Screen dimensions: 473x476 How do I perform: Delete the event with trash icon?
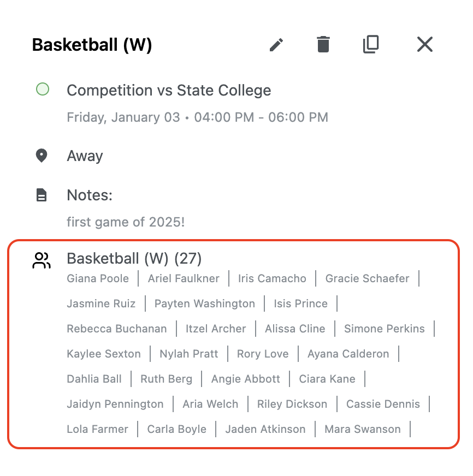(323, 45)
